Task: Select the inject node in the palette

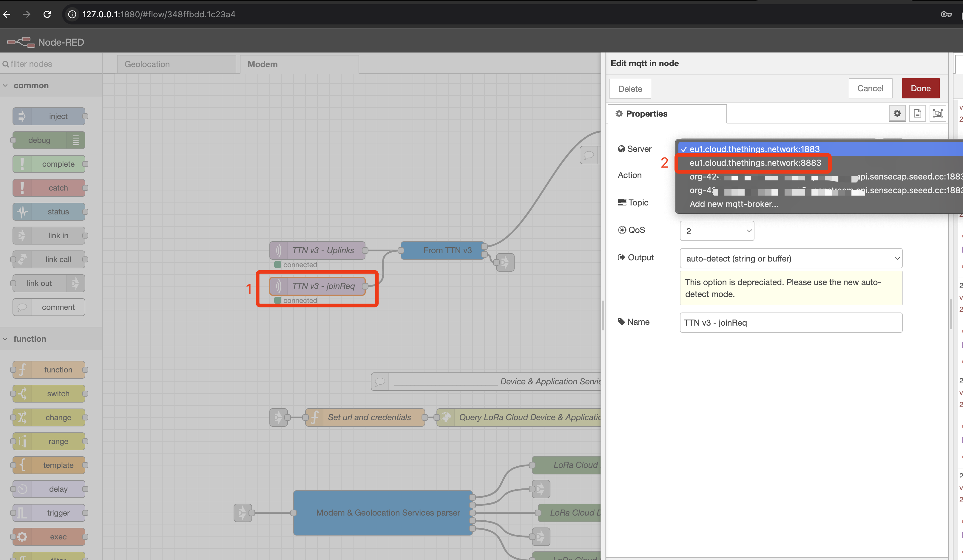Action: point(50,116)
